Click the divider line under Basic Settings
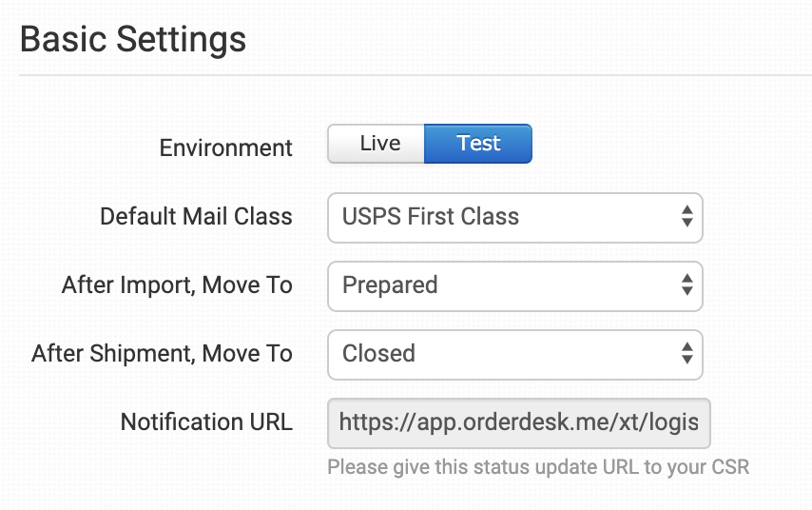The width and height of the screenshot is (812, 510). point(415,75)
